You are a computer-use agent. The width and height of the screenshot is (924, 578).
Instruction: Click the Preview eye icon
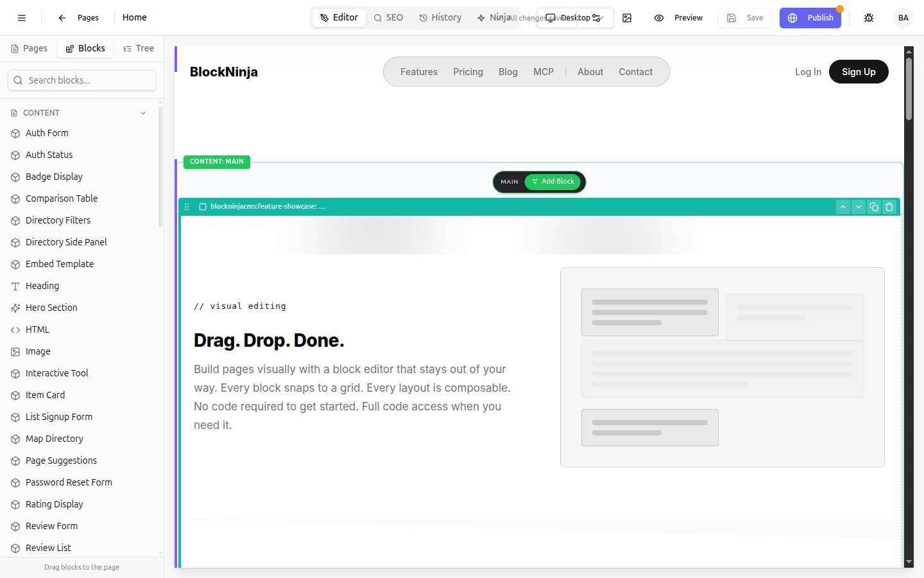(x=659, y=18)
